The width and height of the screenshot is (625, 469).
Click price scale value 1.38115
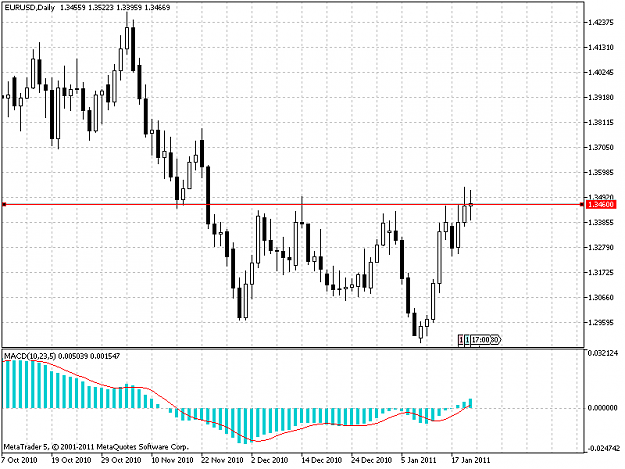click(601, 123)
